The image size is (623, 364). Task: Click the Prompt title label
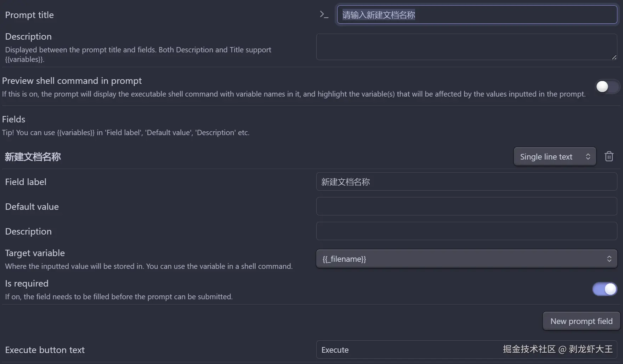pos(29,15)
